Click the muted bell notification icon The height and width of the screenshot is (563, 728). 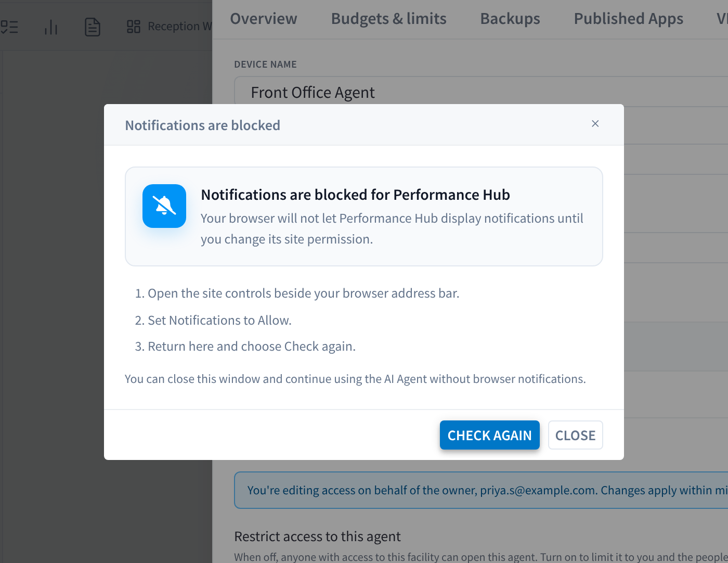point(164,206)
